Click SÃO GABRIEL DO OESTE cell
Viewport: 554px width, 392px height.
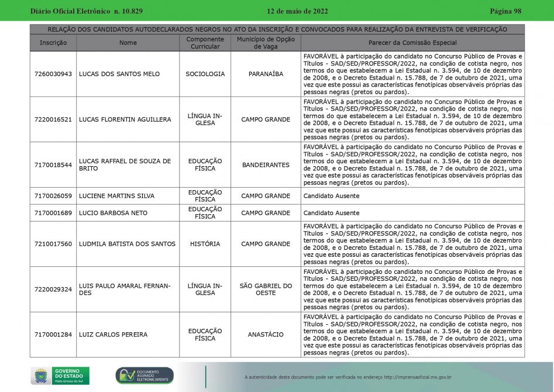click(x=266, y=289)
